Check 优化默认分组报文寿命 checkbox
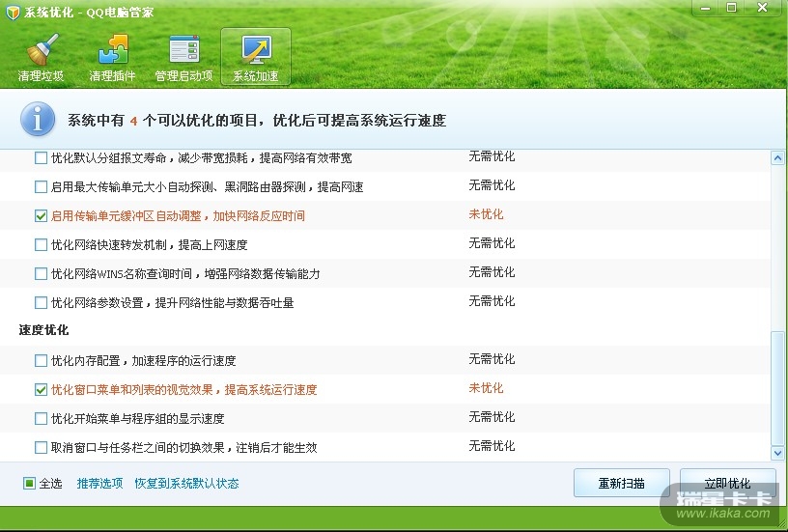Screen dimensions: 788x532 coord(41,158)
